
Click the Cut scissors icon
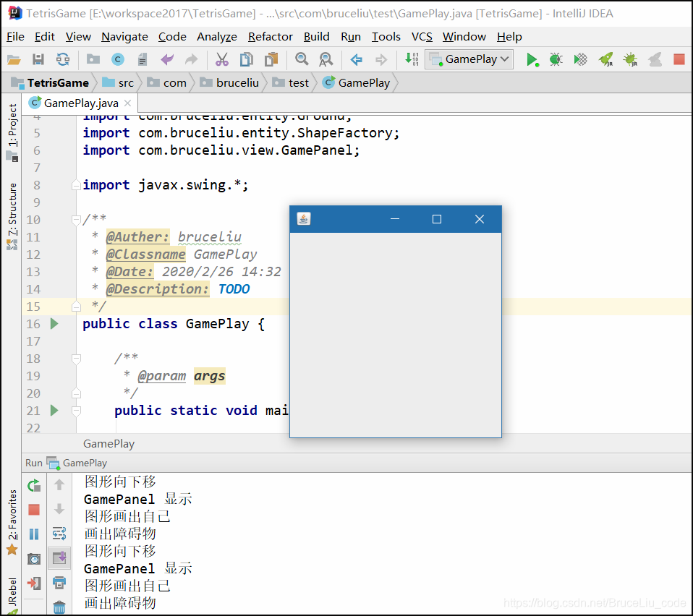click(222, 59)
